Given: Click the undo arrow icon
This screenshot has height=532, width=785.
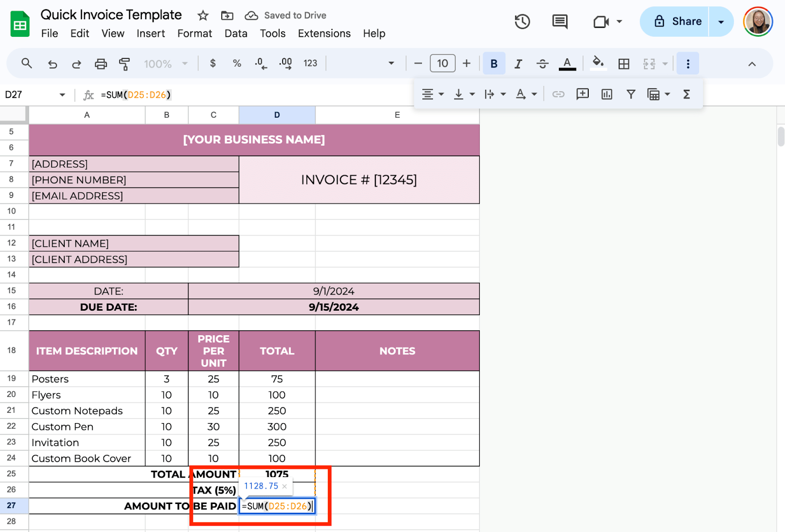Looking at the screenshot, I should click(x=52, y=64).
